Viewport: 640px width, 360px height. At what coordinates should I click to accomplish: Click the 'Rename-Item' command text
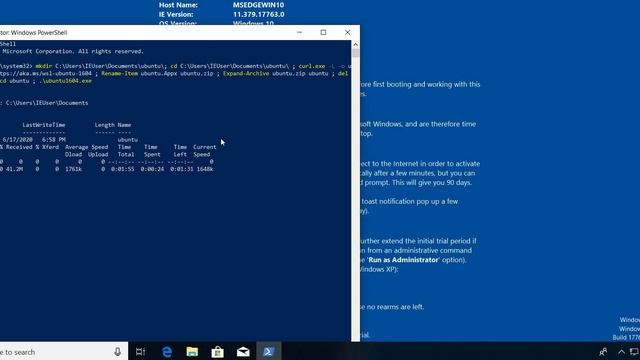[120, 73]
